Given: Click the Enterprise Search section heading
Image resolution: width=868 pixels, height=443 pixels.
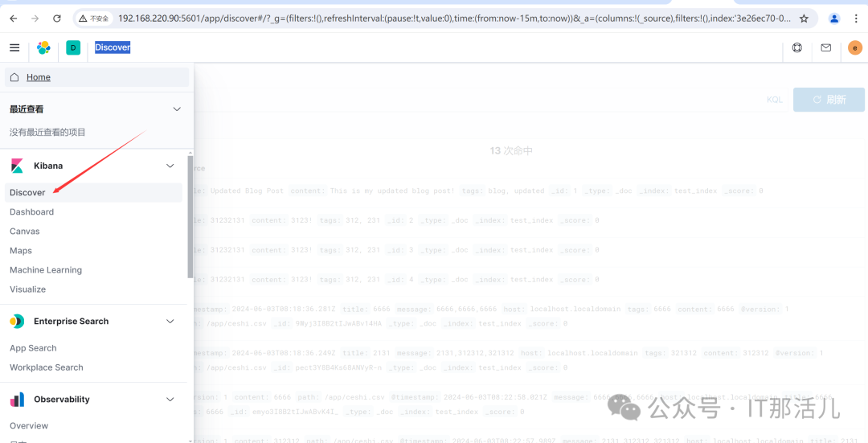Looking at the screenshot, I should click(x=71, y=321).
